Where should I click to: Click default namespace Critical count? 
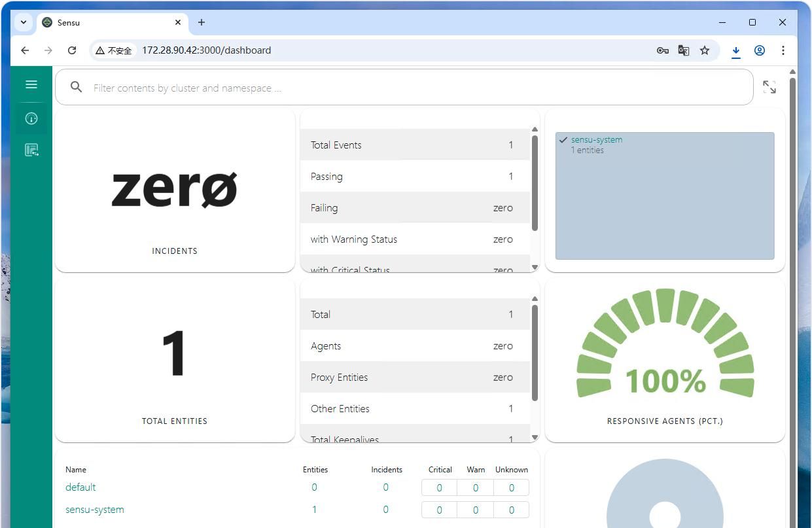click(439, 487)
